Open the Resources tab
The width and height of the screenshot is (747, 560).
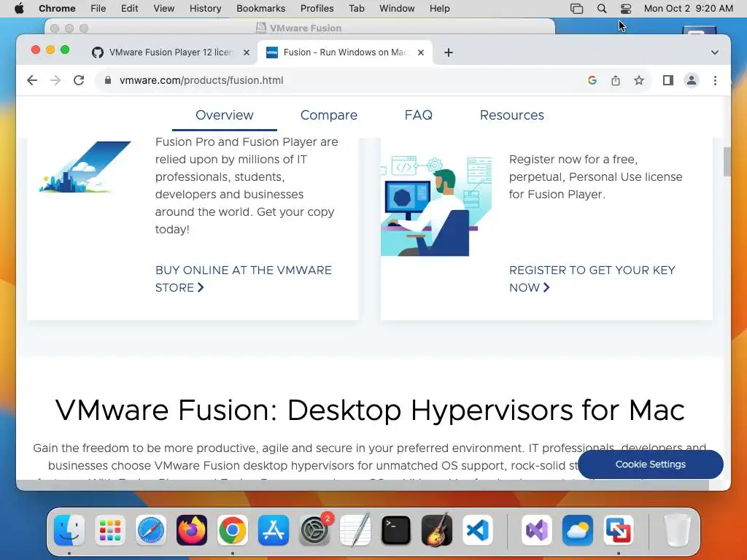[511, 115]
